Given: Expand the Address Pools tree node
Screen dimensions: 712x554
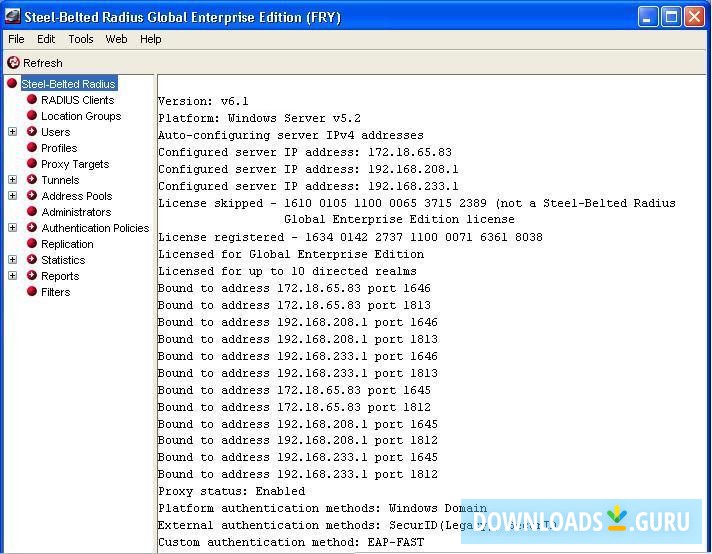Looking at the screenshot, I should point(13,195).
